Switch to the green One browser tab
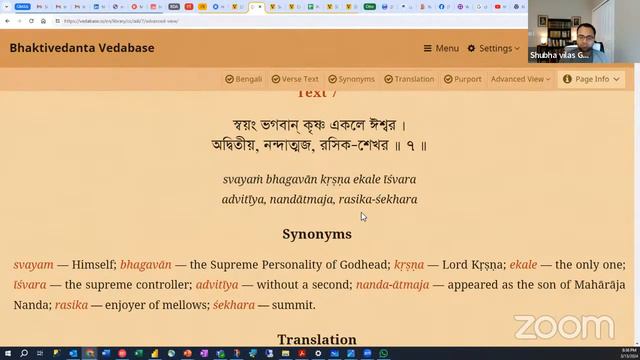This screenshot has height=360, width=640. (369, 7)
